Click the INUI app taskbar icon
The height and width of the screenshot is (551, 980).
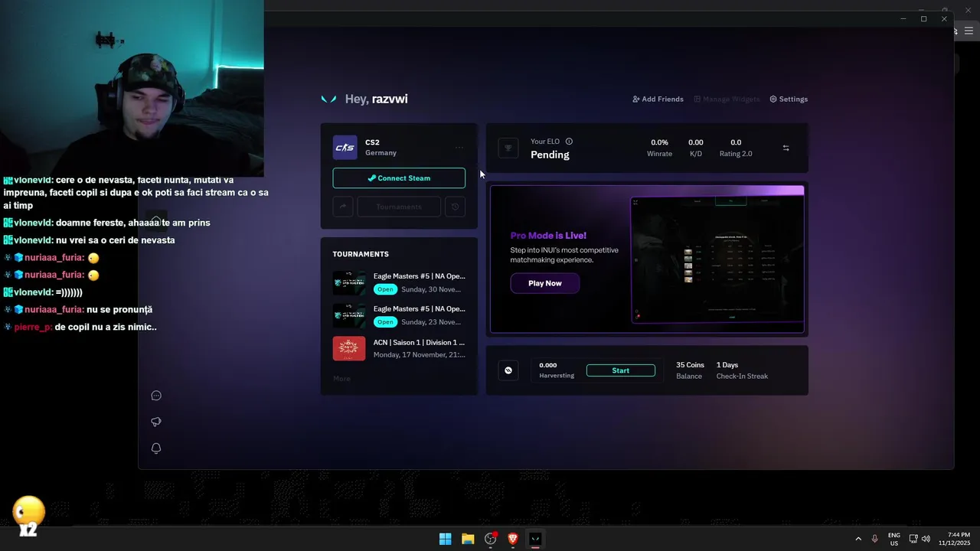pos(535,539)
